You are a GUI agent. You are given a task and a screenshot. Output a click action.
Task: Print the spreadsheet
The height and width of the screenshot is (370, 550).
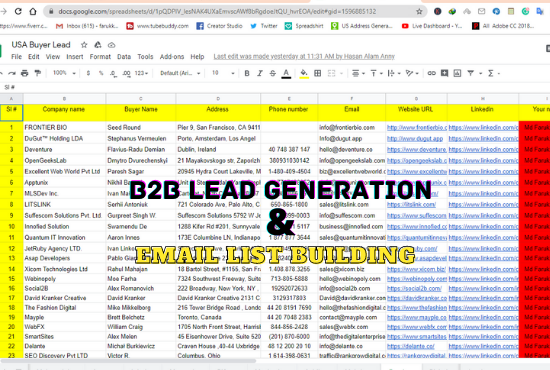coord(25,73)
